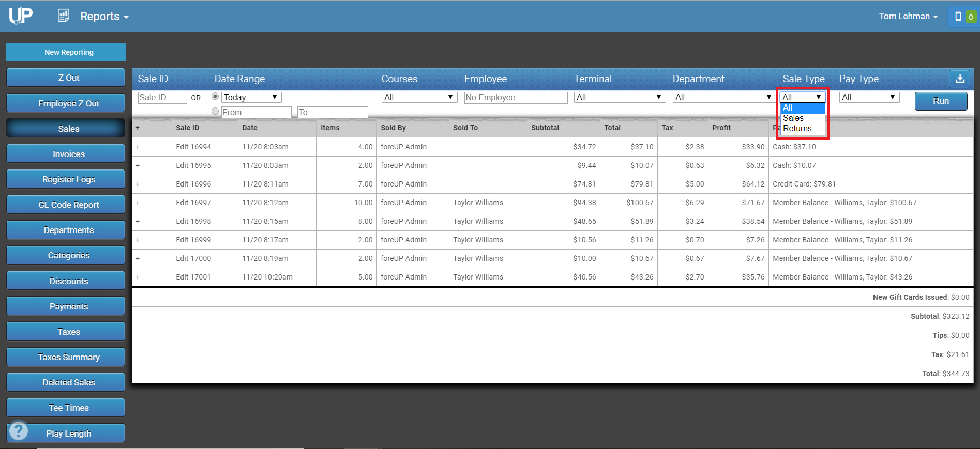Click the mobile device notification icon
Screen dimensions: 980x449
click(x=958, y=17)
